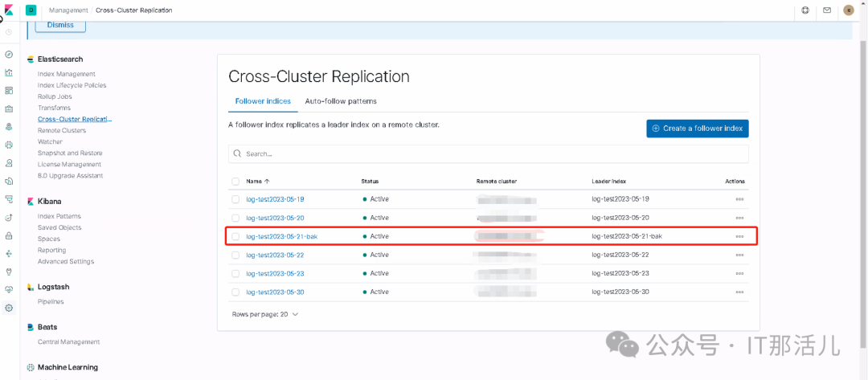Open Index Patterns under Kibana
This screenshot has width=868, height=380.
59,216
